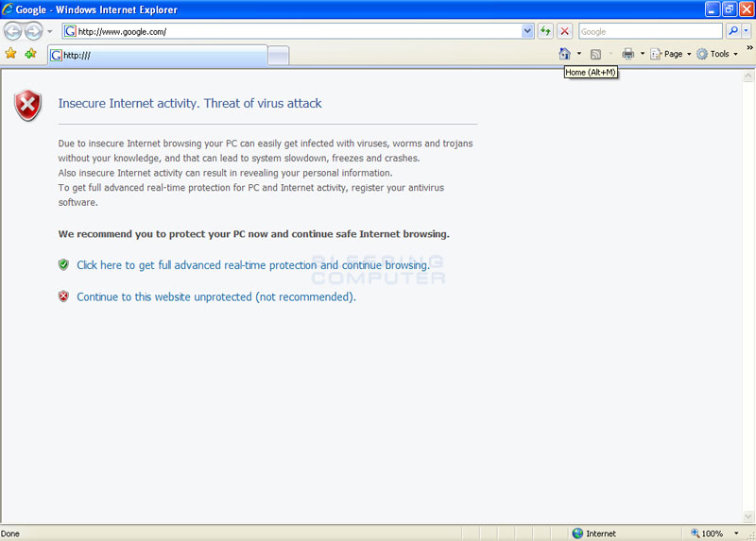Go back with the Back arrow button
The height and width of the screenshot is (541, 756).
coord(12,31)
